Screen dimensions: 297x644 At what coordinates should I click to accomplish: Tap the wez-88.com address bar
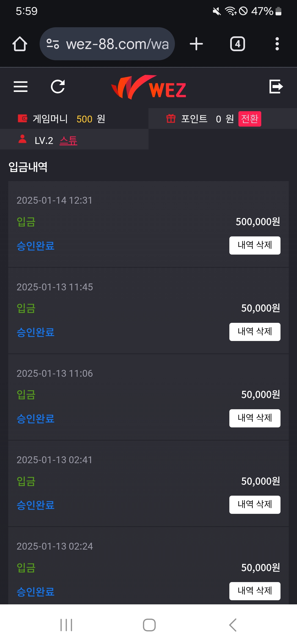(117, 44)
